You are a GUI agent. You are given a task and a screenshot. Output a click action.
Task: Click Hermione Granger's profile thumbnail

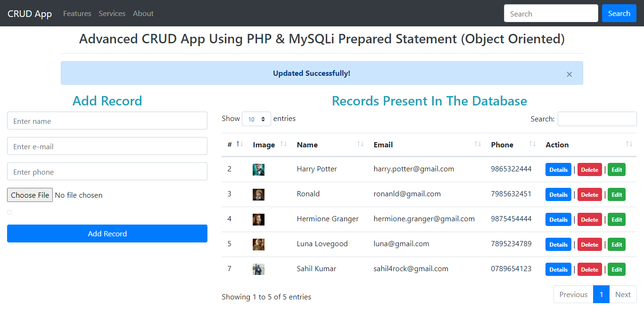coord(258,219)
